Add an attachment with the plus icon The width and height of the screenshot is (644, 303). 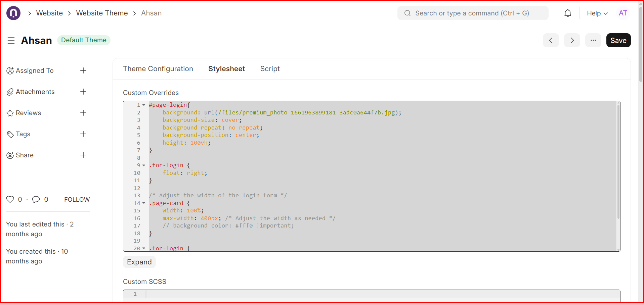click(83, 92)
